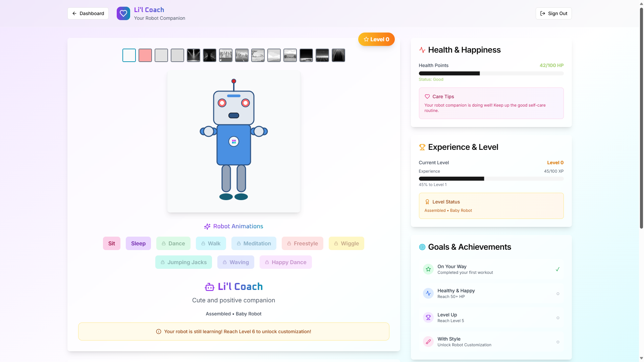This screenshot has width=644, height=362.
Task: Click the Level Up status circle
Action: 558,318
